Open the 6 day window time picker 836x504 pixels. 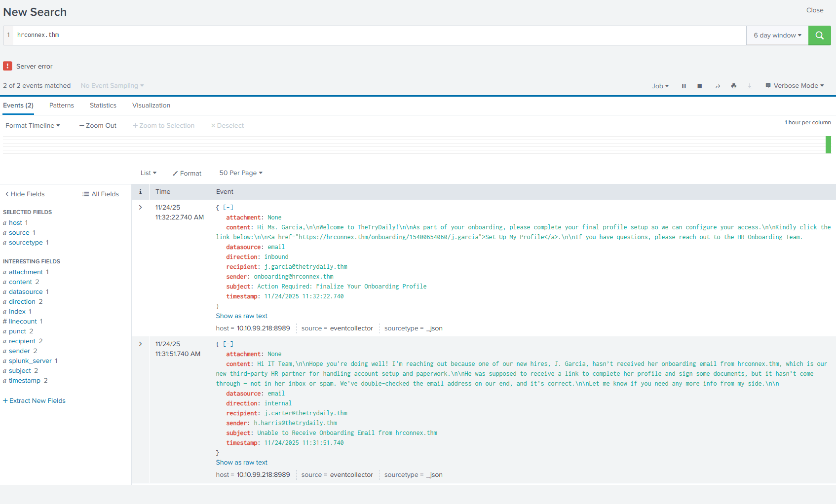(x=777, y=36)
